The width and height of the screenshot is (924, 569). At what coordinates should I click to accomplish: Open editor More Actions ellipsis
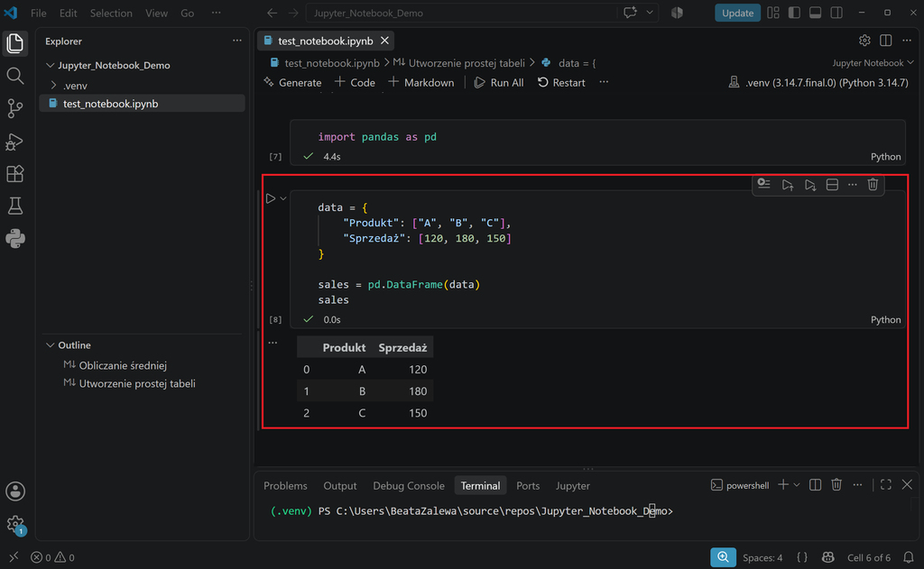tap(907, 41)
